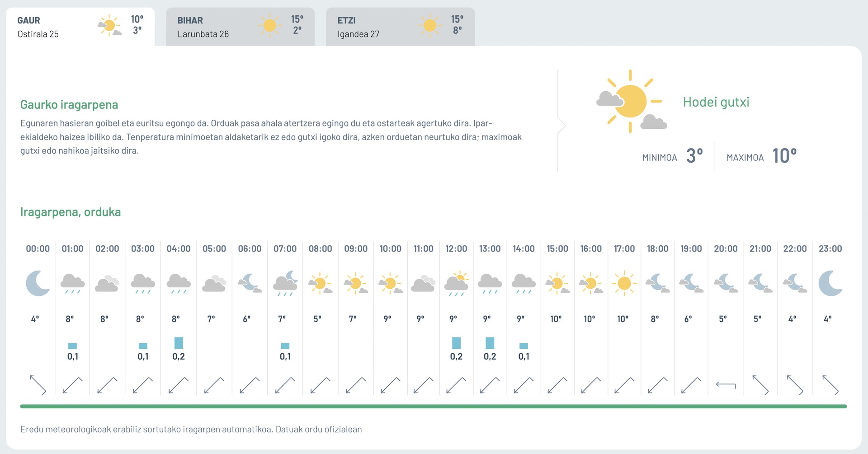Click the crescent moon icon at 23:00

(x=830, y=283)
